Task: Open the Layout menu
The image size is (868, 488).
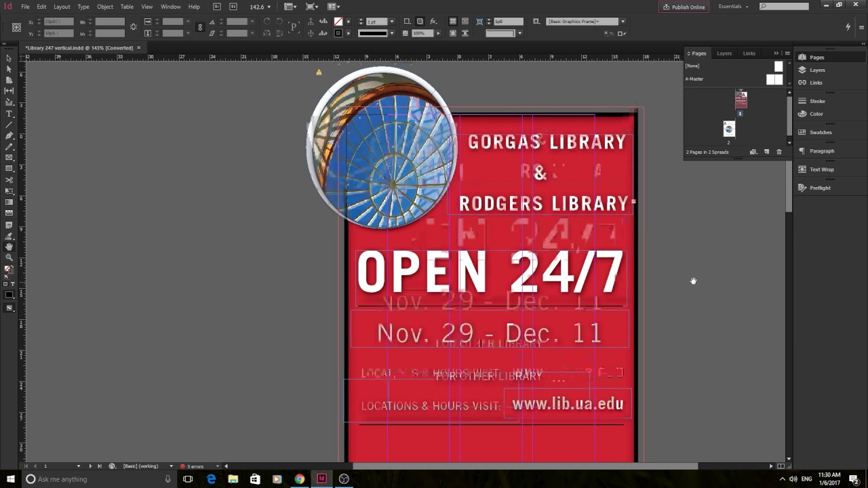Action: pyautogui.click(x=62, y=7)
